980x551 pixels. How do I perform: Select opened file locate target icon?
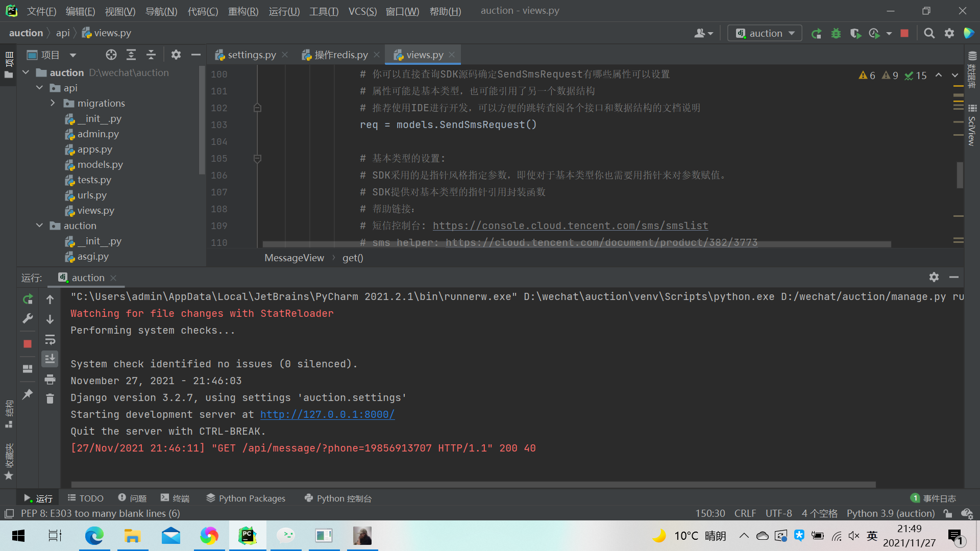(111, 55)
